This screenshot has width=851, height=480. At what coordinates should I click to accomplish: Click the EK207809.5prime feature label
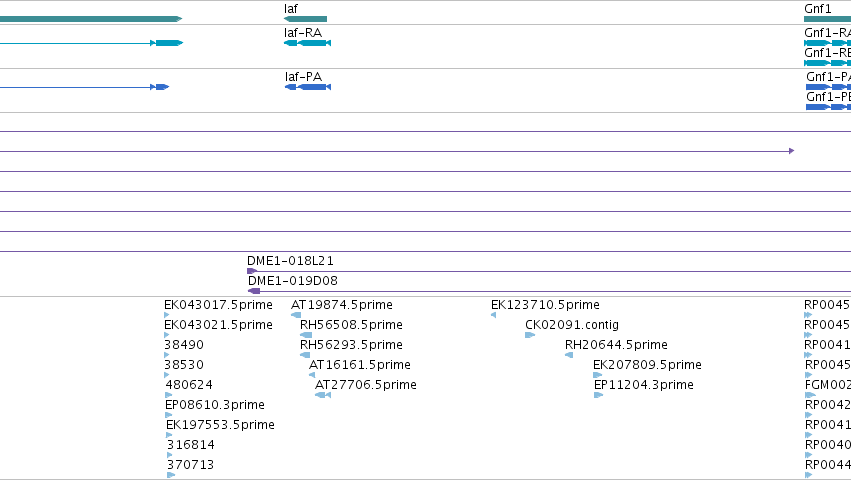point(647,365)
